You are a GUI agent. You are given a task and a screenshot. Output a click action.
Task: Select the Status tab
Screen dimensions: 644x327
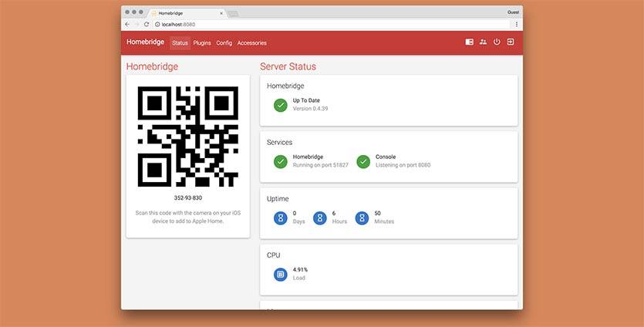click(180, 43)
